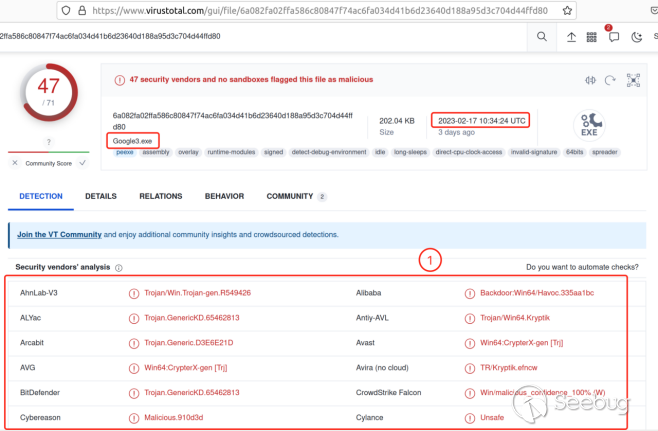Viewport: 658px width, 431px height.
Task: Toggle dark mode moon icon
Action: click(637, 37)
